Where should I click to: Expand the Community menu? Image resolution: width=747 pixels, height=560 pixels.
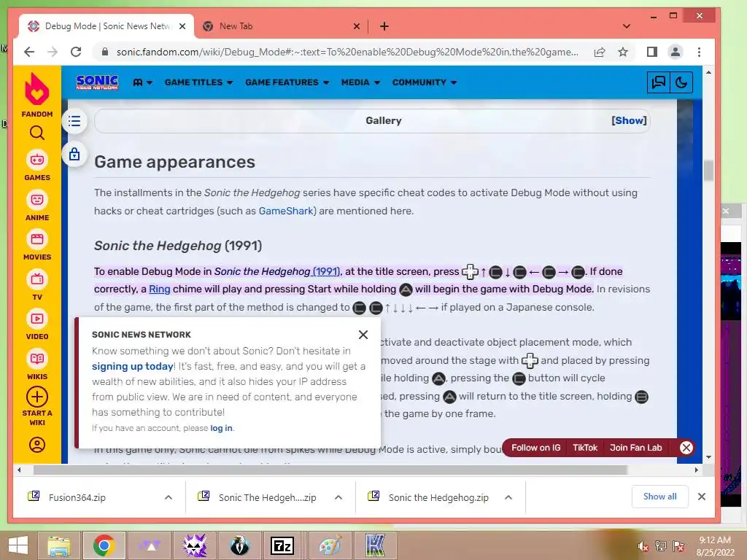(x=425, y=82)
